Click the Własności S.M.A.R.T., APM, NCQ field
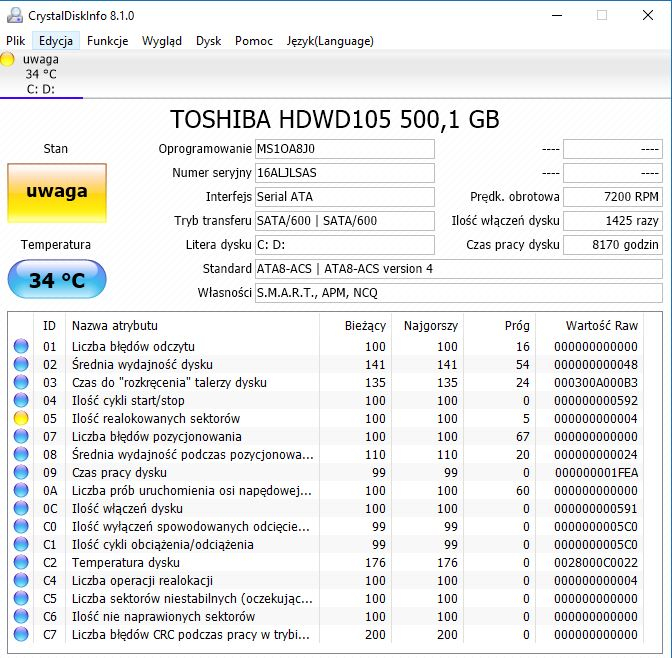This screenshot has width=672, height=658. [x=459, y=293]
